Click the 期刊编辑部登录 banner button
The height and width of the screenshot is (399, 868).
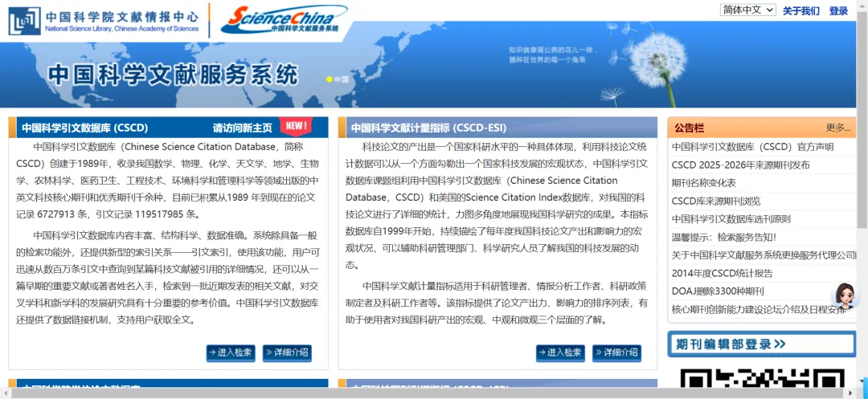click(762, 344)
